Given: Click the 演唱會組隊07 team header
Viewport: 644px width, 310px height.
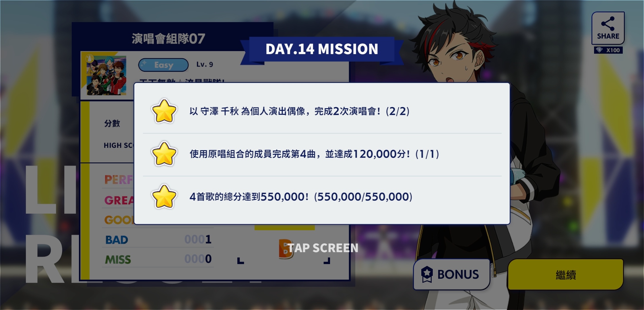Looking at the screenshot, I should coord(168,39).
